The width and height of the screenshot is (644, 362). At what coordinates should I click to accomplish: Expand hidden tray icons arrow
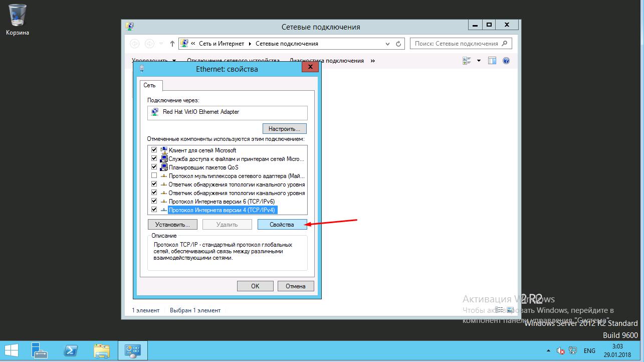click(548, 351)
